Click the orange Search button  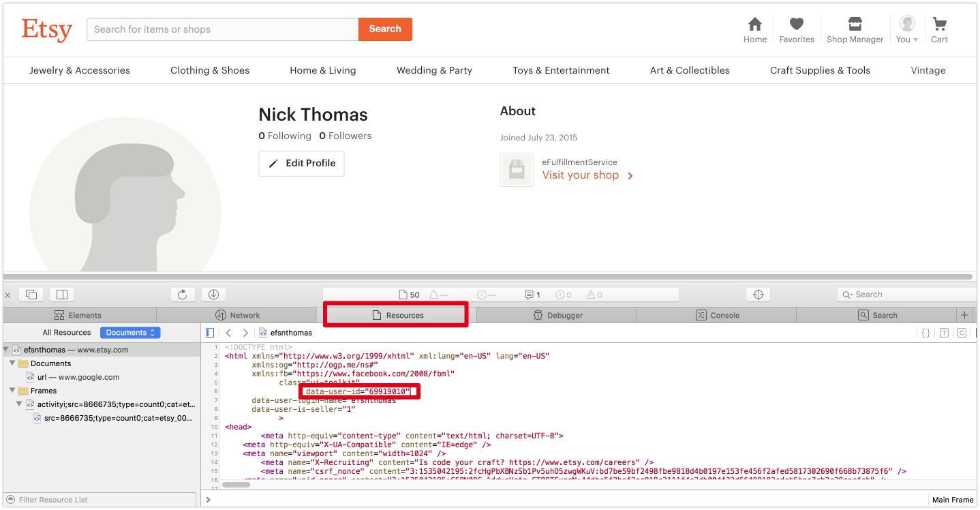pos(385,29)
